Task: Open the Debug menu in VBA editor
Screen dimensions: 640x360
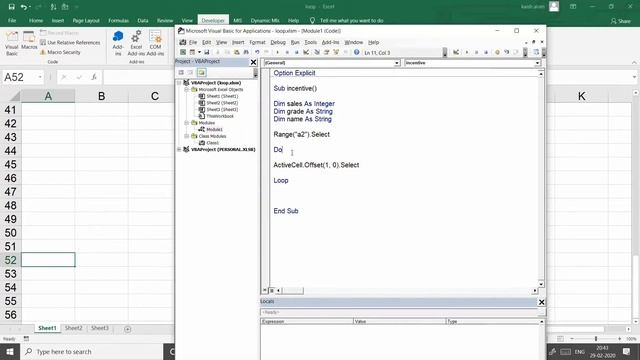Action: click(278, 42)
